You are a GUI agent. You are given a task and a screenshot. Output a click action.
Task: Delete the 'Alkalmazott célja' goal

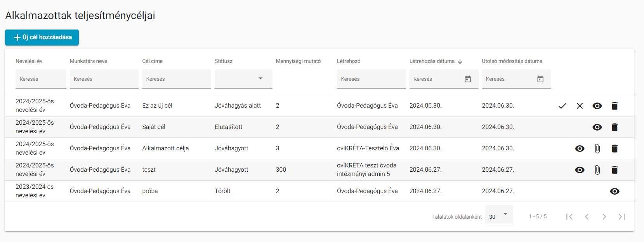coord(614,148)
